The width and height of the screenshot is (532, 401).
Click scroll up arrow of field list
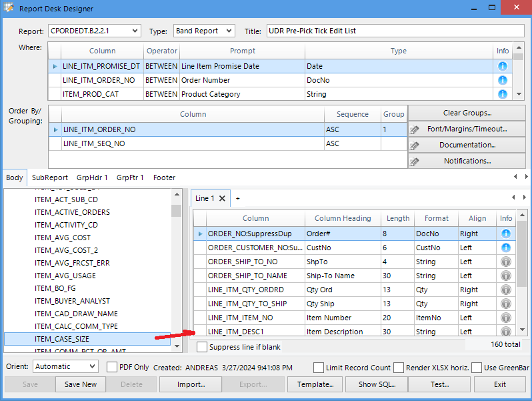click(x=177, y=194)
